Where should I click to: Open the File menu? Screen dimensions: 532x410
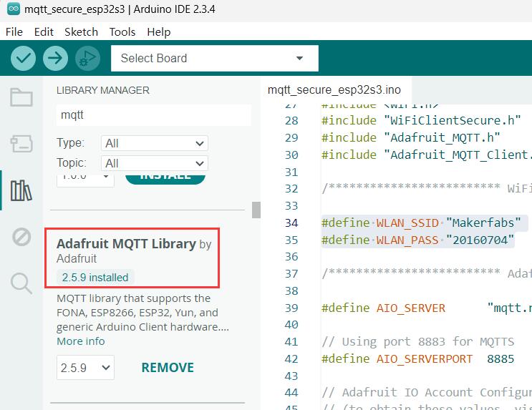tap(14, 32)
